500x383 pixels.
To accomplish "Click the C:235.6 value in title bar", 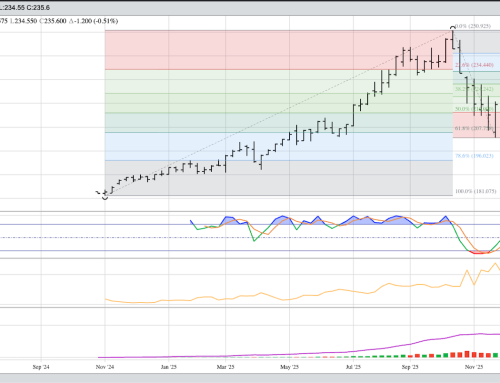I will coord(38,7).
